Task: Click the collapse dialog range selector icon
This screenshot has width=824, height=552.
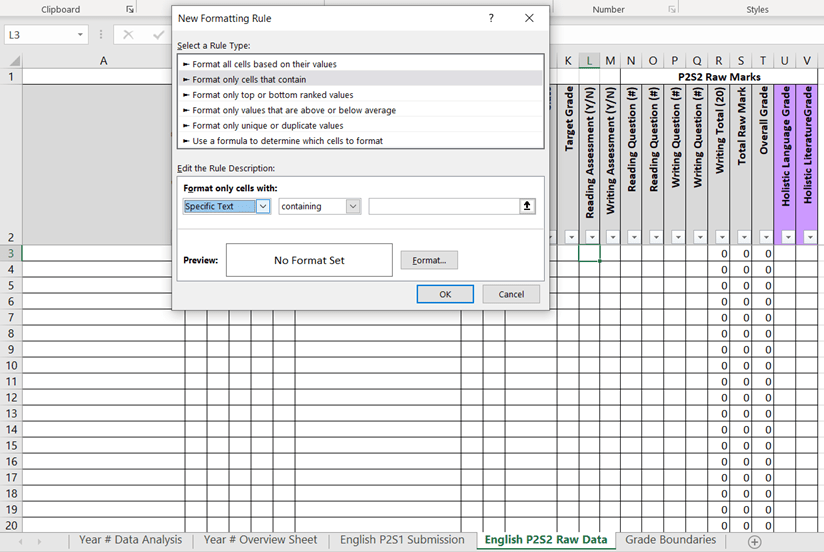Action: click(x=527, y=206)
